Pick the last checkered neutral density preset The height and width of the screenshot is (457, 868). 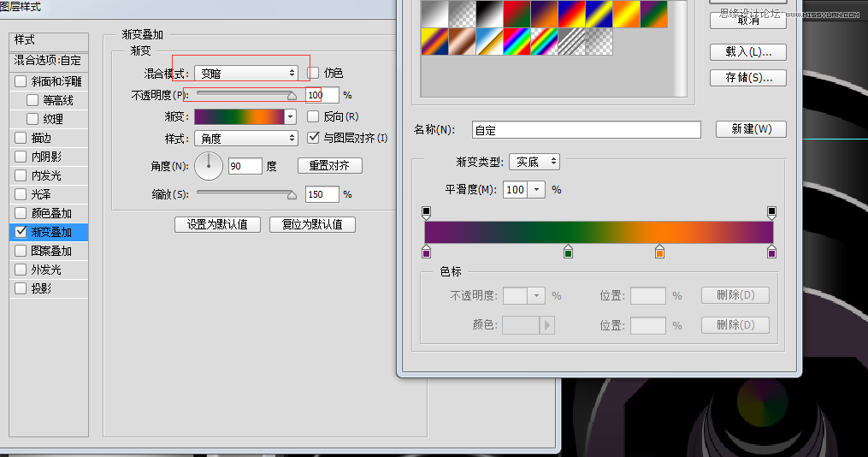click(x=599, y=42)
